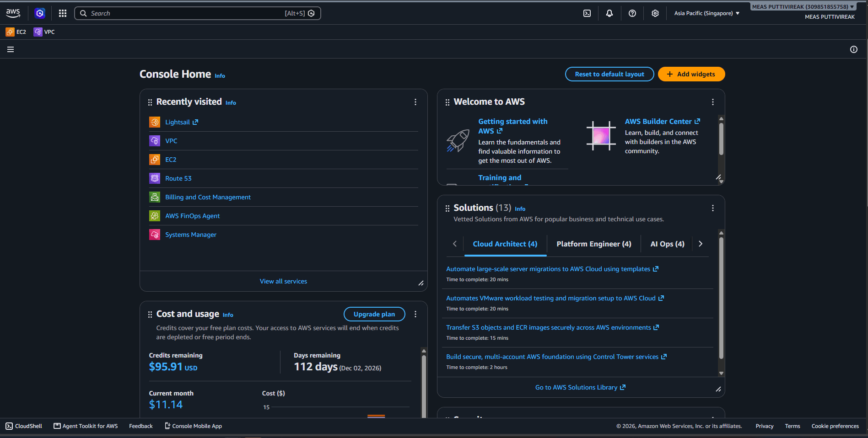Viewport: 868px width, 438px height.
Task: Open Agent Toolkit for AWS in footer
Action: [86, 426]
